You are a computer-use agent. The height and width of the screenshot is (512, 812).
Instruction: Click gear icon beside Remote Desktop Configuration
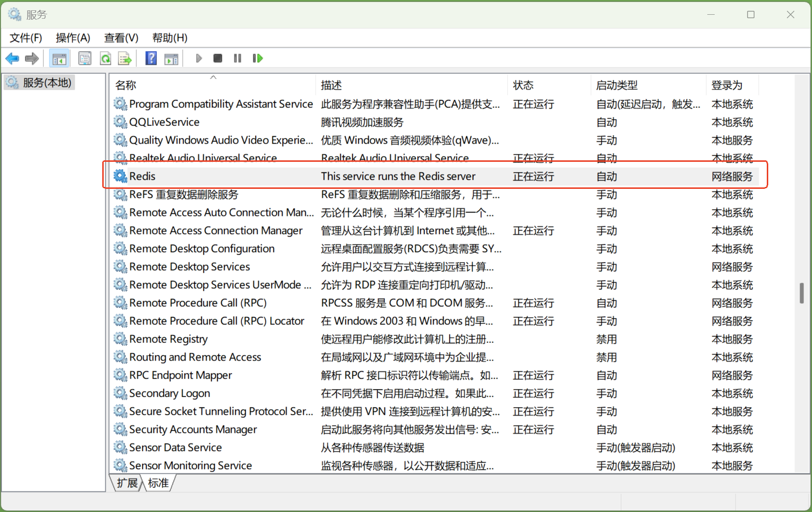click(120, 248)
